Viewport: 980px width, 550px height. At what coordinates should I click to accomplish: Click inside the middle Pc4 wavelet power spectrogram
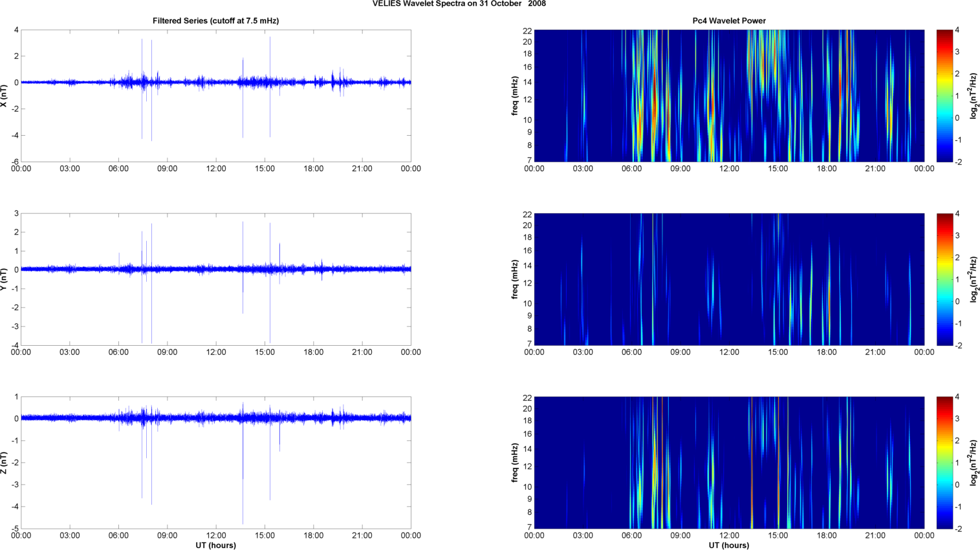click(729, 279)
